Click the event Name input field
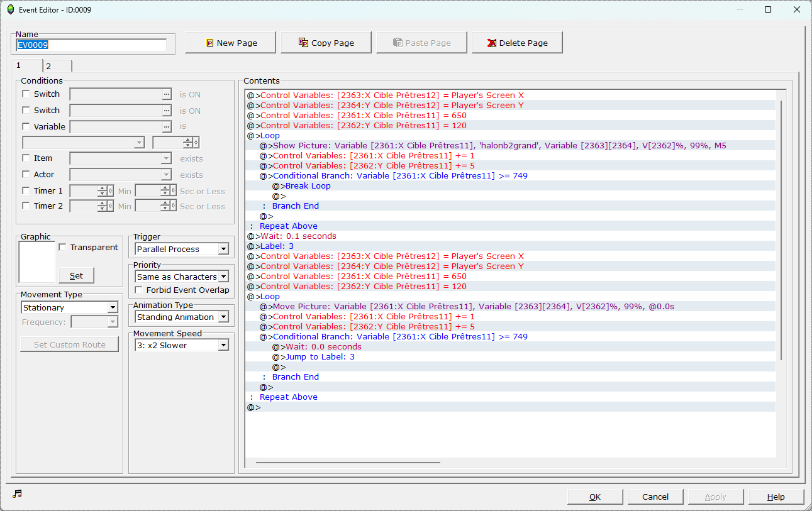The image size is (812, 511). [x=91, y=45]
